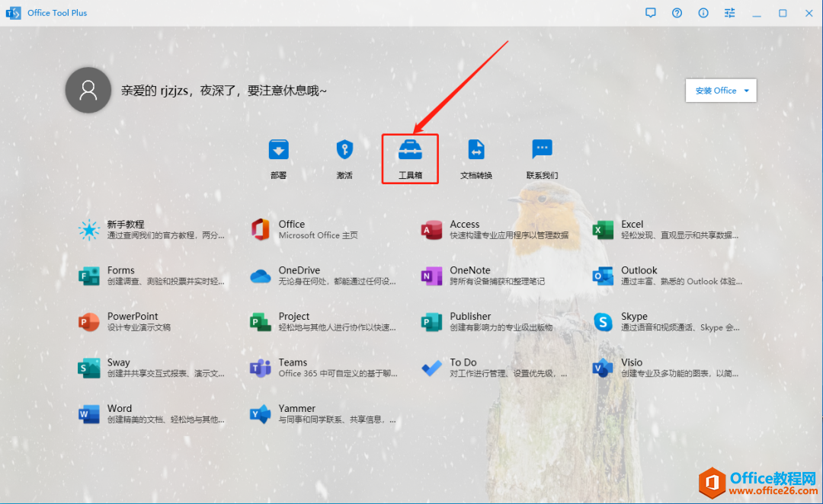The image size is (823, 504).
Task: Launch the OneDrive cloud icon
Action: (x=261, y=276)
